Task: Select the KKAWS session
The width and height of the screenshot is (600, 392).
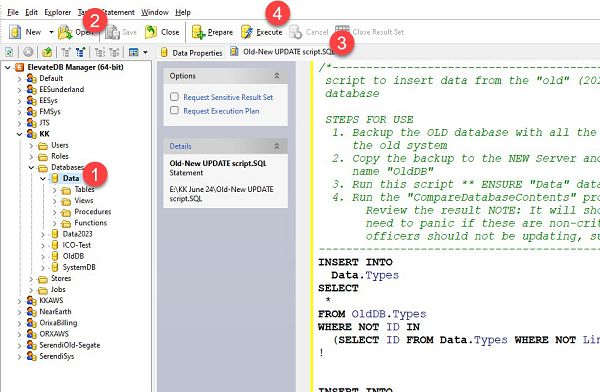Action: point(51,301)
